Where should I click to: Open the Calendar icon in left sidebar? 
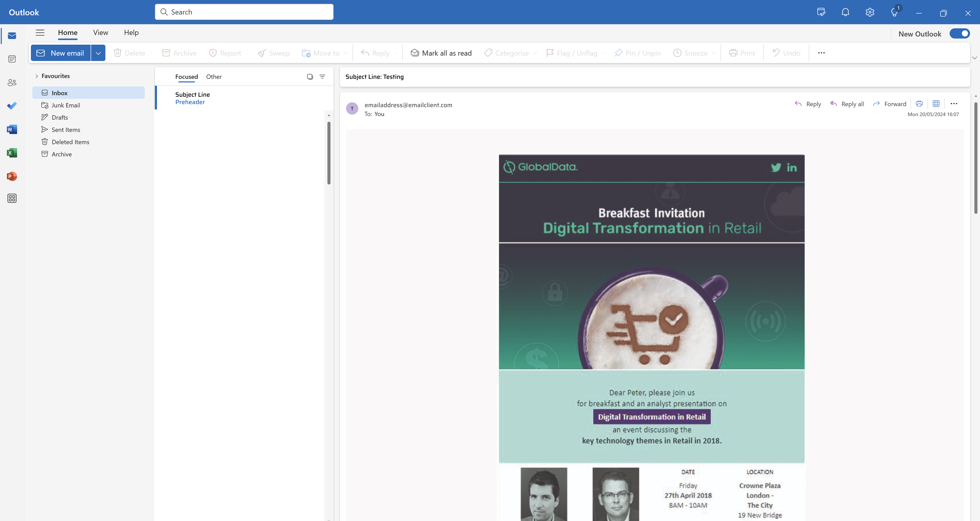click(x=12, y=59)
